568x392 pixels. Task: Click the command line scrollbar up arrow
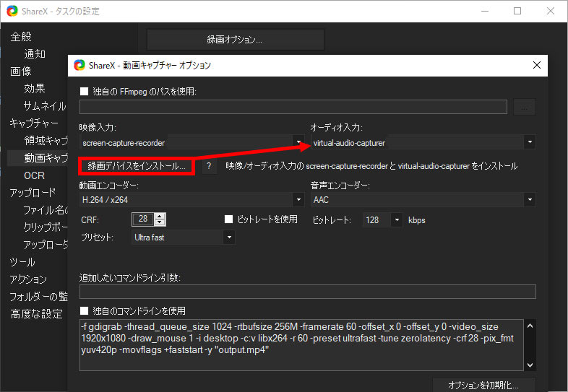pyautogui.click(x=530, y=326)
